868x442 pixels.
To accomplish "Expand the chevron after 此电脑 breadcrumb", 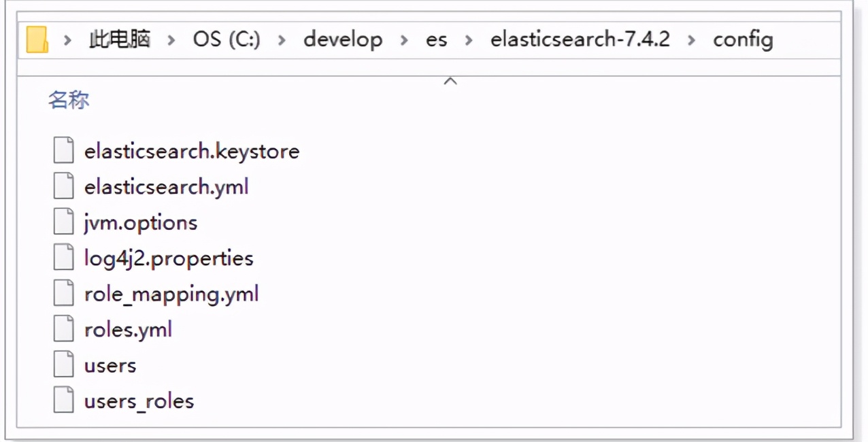I will point(171,39).
